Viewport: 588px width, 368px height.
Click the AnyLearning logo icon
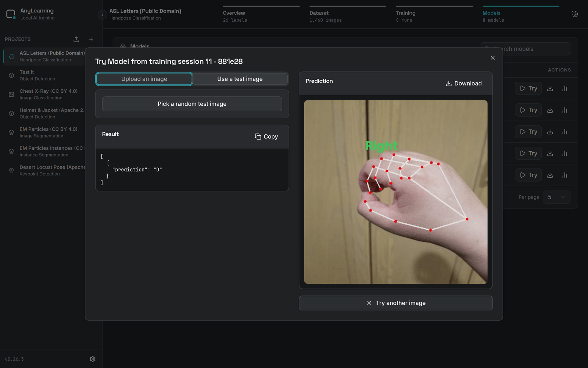pos(11,14)
